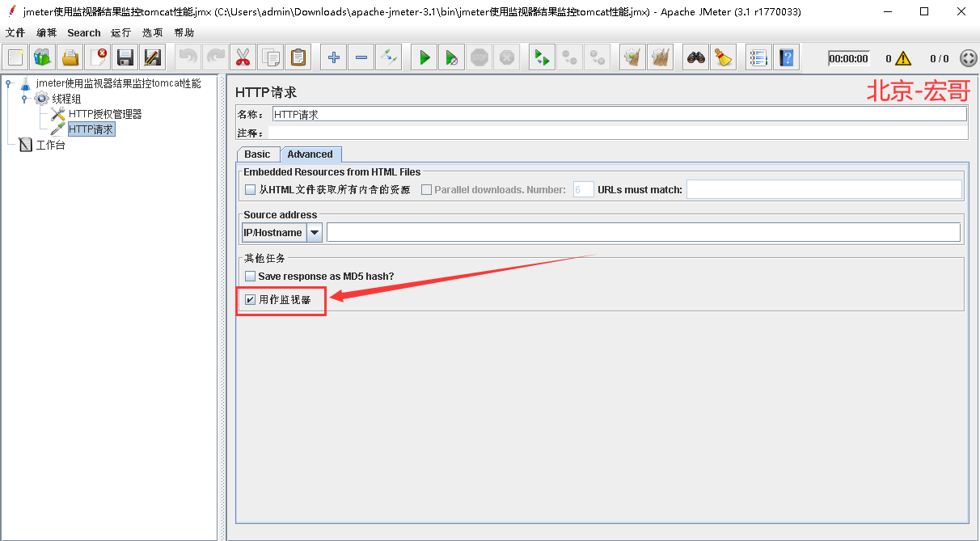Click the parallel downloads Number field

tap(583, 190)
